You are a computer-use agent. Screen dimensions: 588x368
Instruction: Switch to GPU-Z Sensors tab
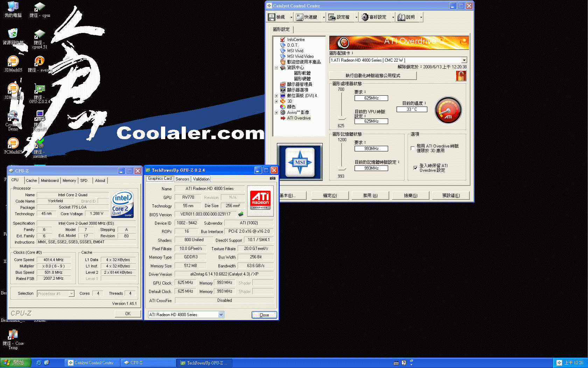(x=182, y=179)
